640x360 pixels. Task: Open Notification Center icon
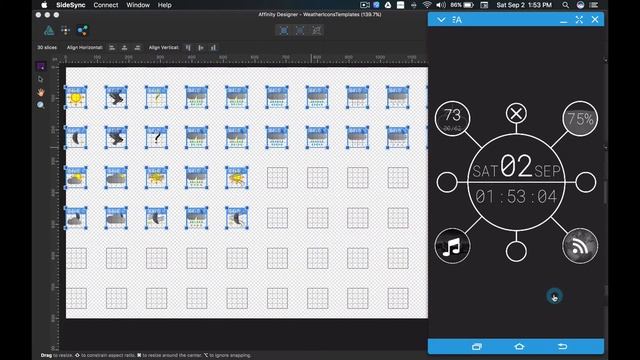[x=594, y=5]
